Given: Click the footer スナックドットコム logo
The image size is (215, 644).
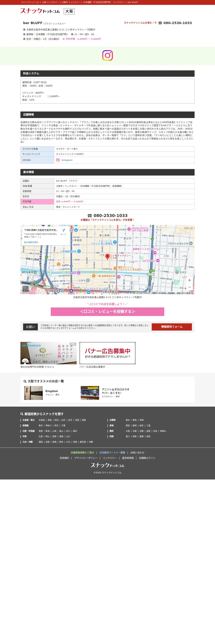Looking at the screenshot, I should click(x=107, y=465).
